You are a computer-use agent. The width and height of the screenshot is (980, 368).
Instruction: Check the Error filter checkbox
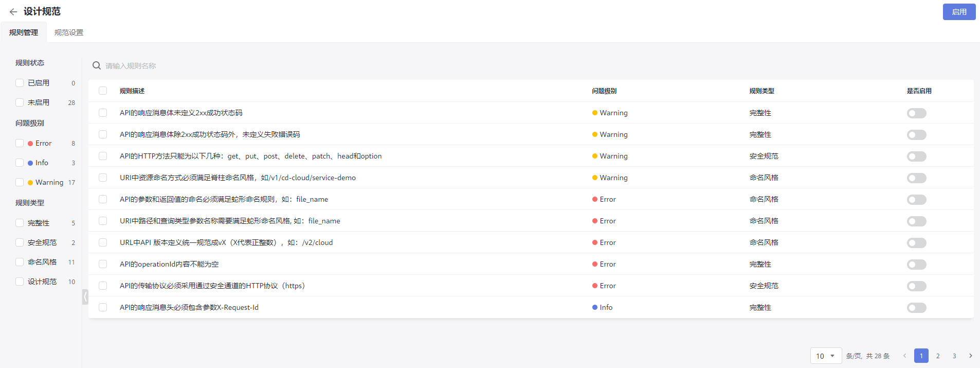20,143
